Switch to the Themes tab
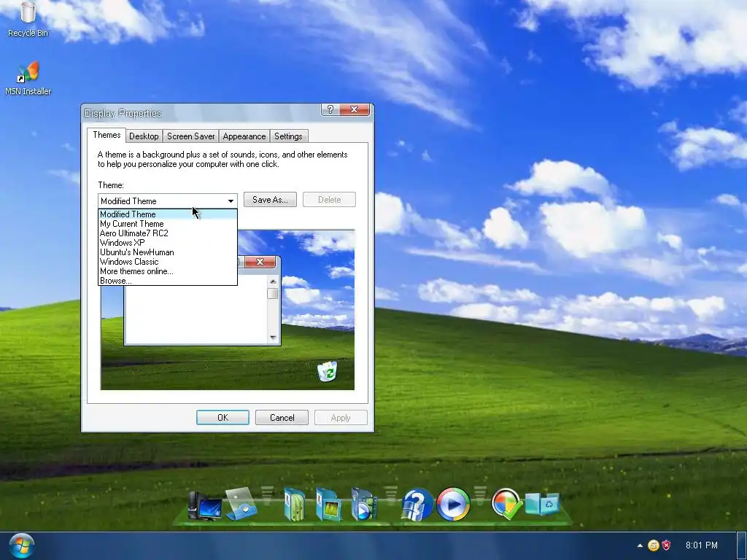This screenshot has height=560, width=747. pyautogui.click(x=107, y=135)
